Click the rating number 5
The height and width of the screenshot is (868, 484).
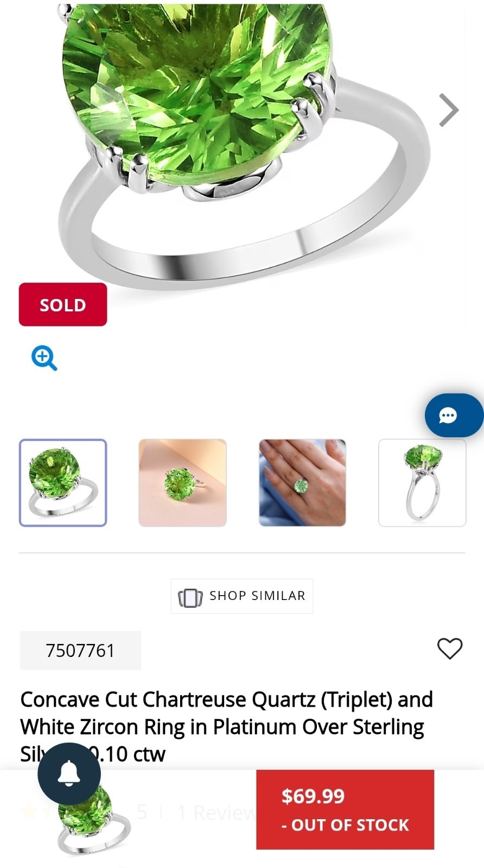pos(142,812)
